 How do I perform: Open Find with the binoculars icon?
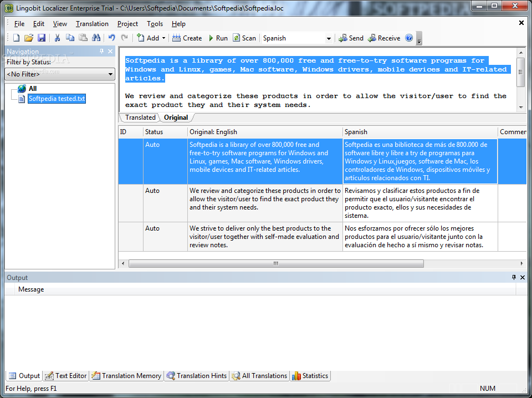96,38
